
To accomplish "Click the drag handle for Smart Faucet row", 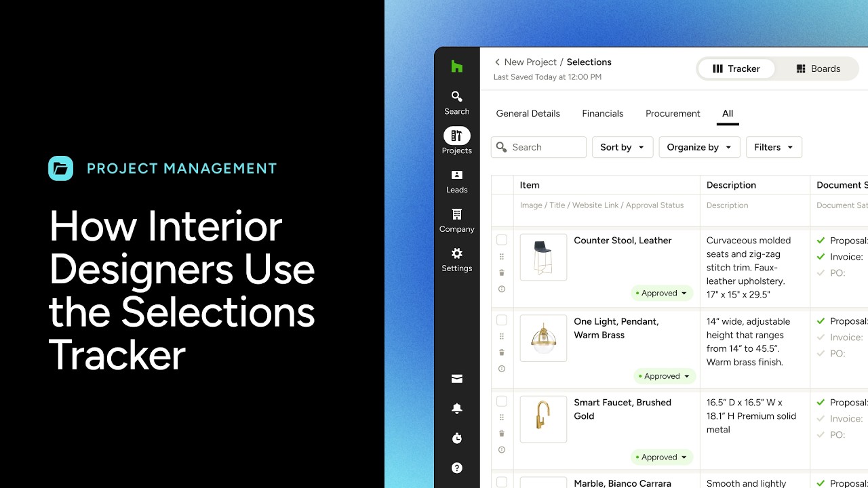I will [x=502, y=418].
